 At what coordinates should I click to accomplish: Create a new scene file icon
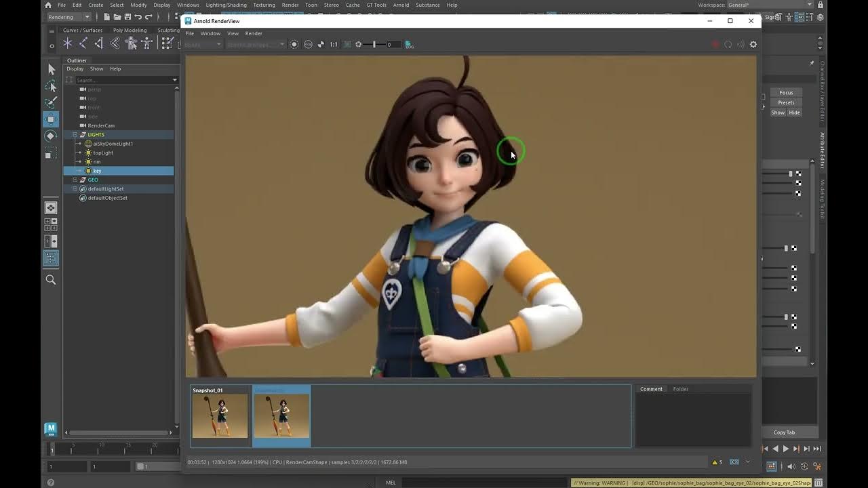[108, 16]
